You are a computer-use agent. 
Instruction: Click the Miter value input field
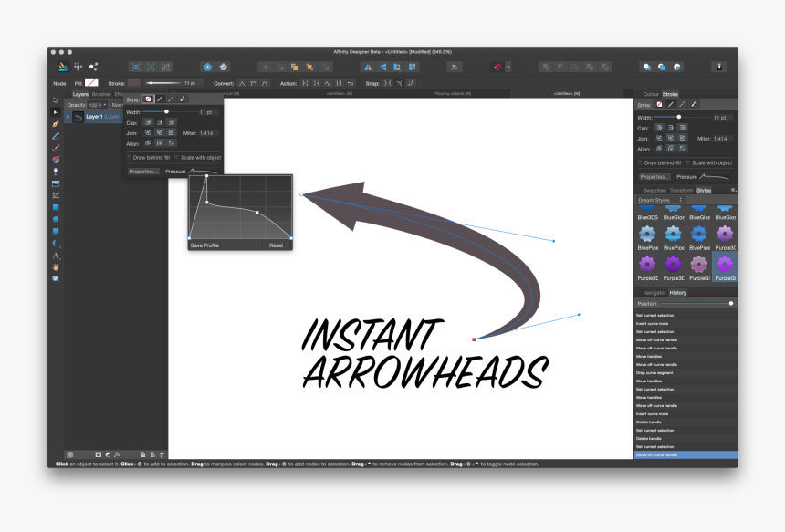click(x=210, y=133)
